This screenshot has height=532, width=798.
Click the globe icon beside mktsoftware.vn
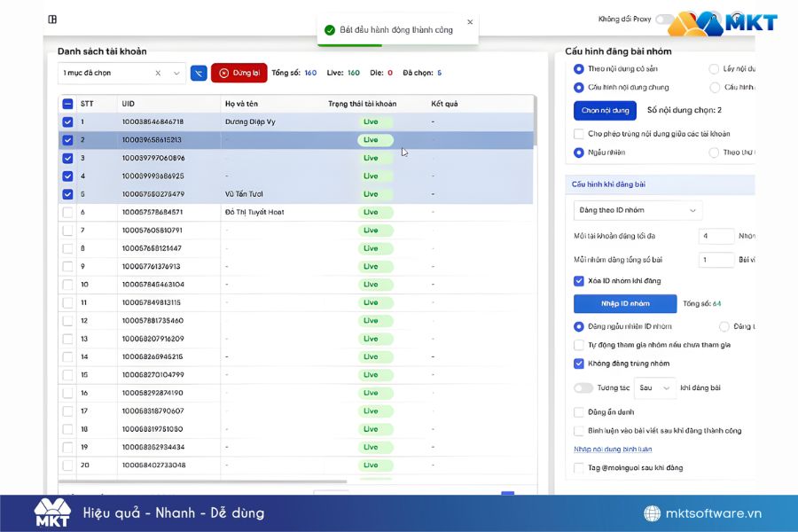(652, 513)
